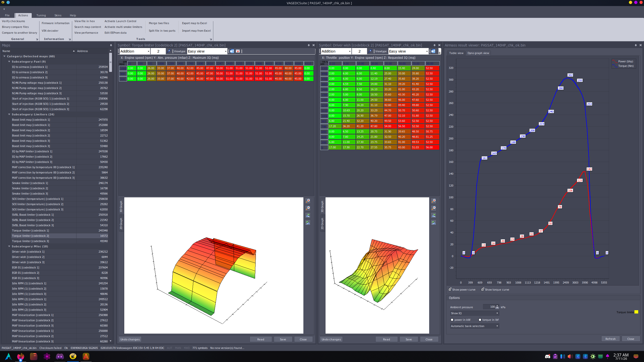Collapse the Fuel subcategory

click(9, 62)
